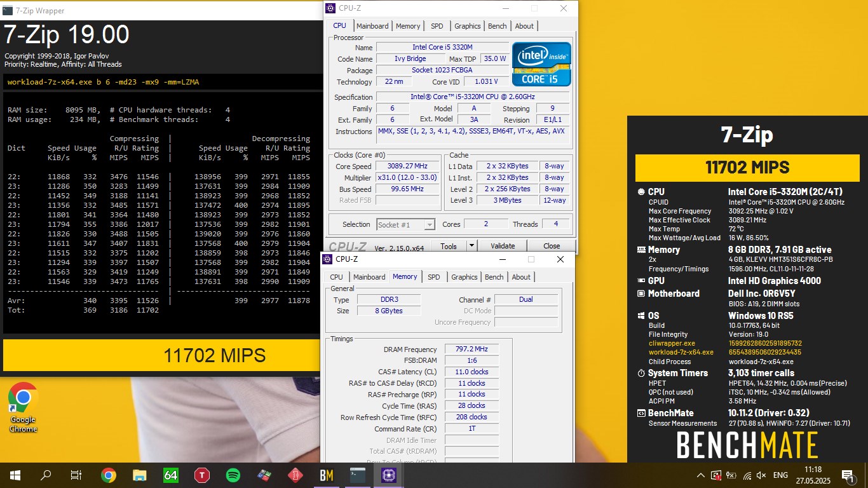Click the Multiplier field x31.0
This screenshot has width=868, height=488.
[409, 178]
